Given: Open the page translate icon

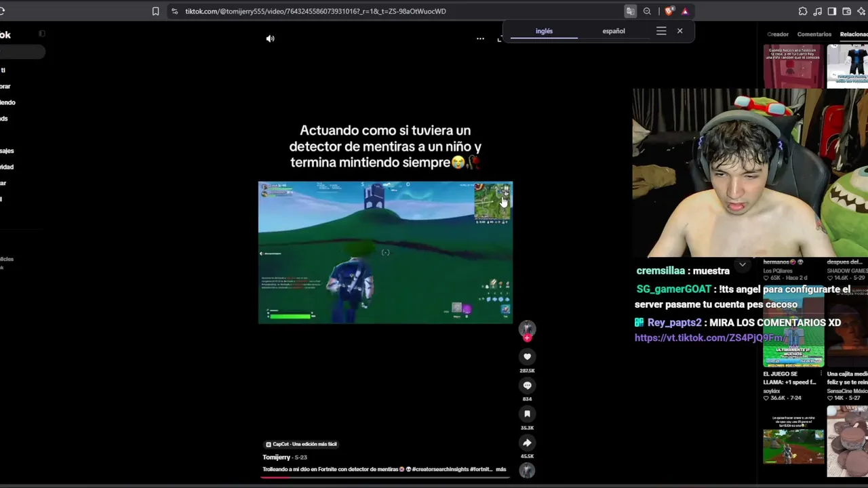Looking at the screenshot, I should (x=631, y=11).
